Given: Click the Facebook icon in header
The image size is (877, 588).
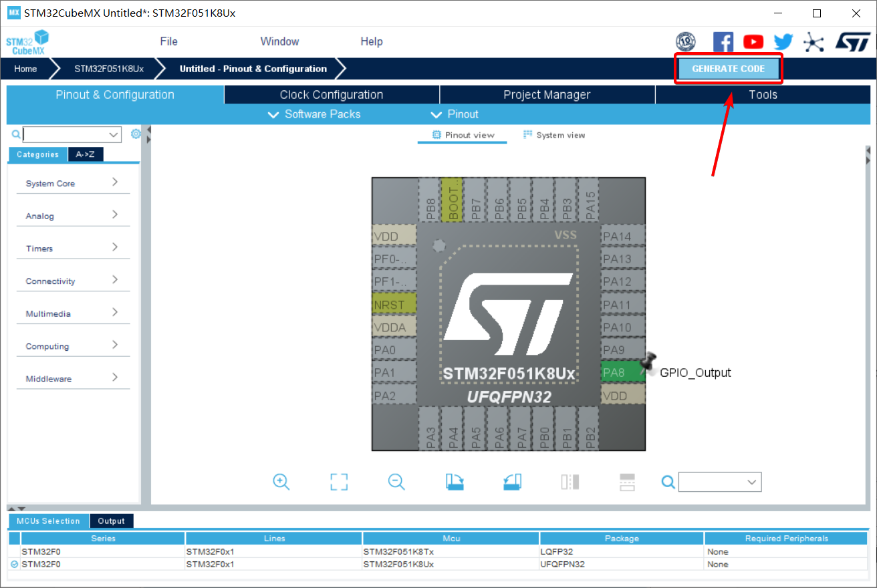Looking at the screenshot, I should 723,42.
